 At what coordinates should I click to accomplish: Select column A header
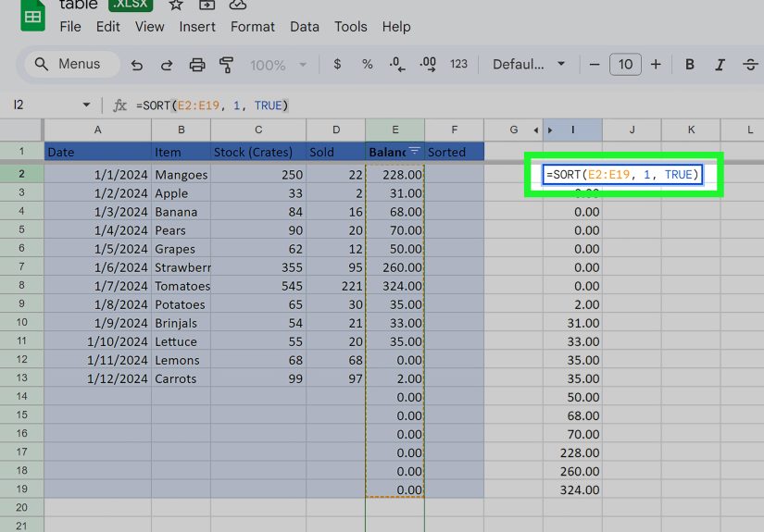tap(97, 130)
